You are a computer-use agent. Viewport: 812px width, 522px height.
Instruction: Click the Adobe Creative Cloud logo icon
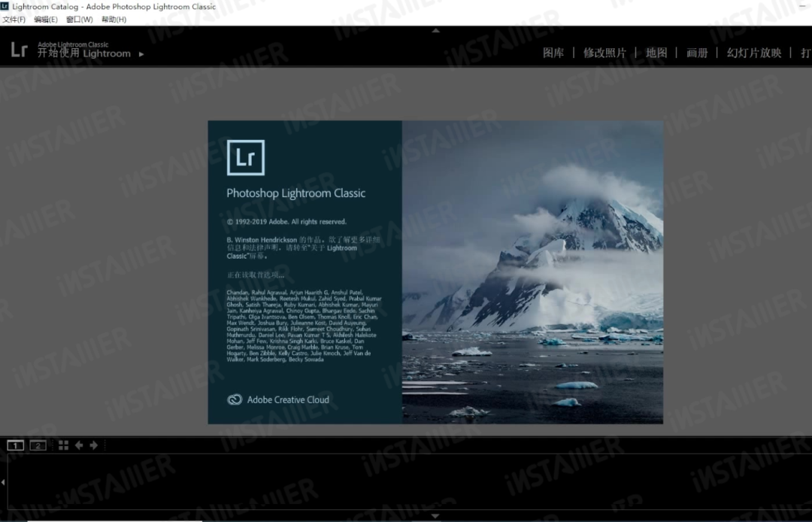[x=235, y=400]
